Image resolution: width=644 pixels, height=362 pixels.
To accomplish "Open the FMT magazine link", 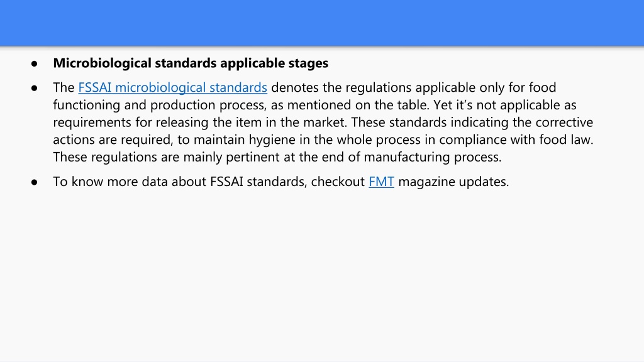I will (x=381, y=182).
